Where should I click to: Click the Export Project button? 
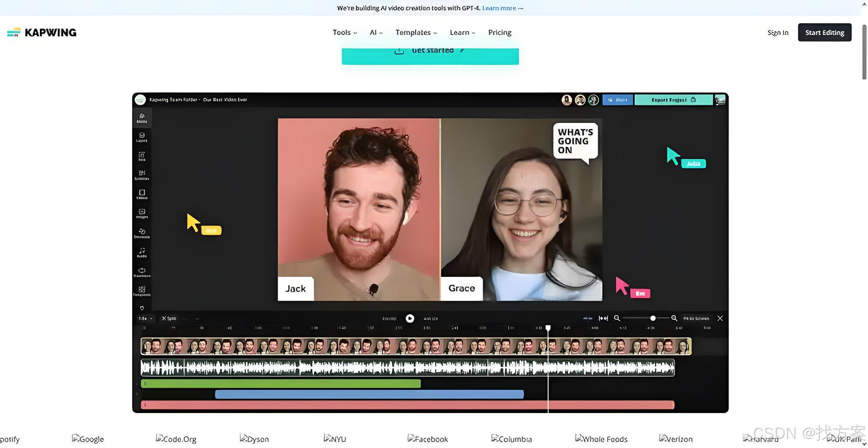(x=674, y=100)
